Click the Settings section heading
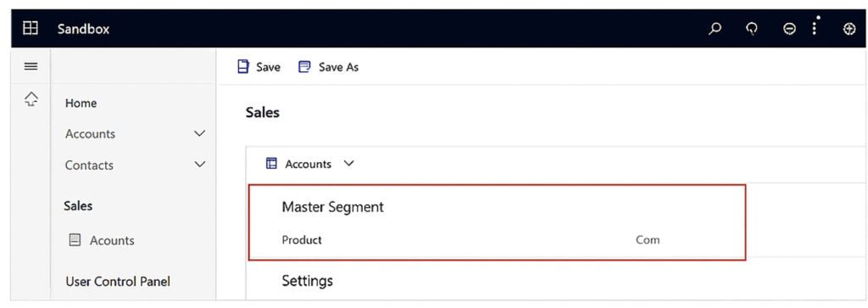868x308 pixels. pyautogui.click(x=307, y=280)
